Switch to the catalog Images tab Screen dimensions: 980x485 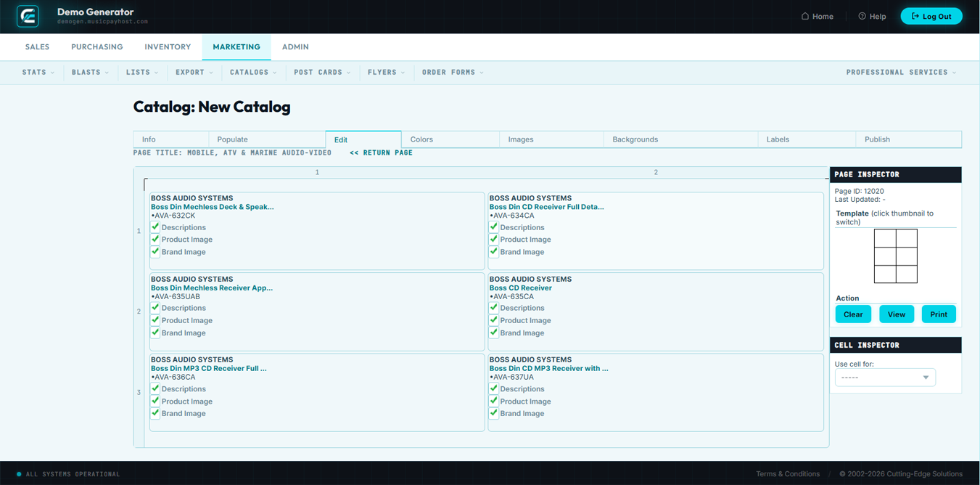[x=551, y=139]
